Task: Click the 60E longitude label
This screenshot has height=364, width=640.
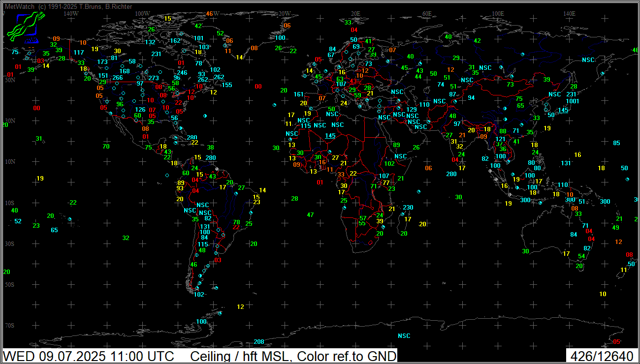Action: [427, 13]
